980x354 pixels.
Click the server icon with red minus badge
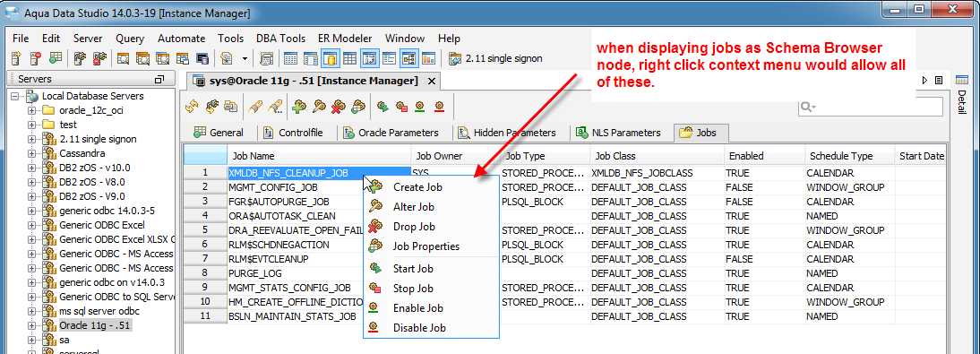(x=36, y=59)
